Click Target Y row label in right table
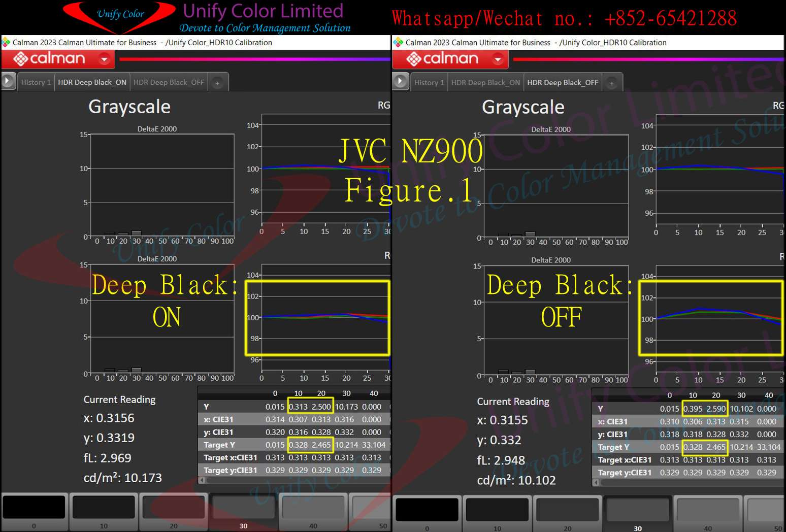The height and width of the screenshot is (532, 786). 613,447
